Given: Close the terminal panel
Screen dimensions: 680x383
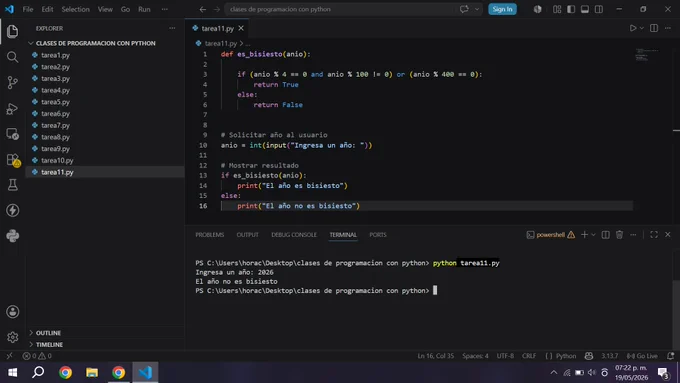Looking at the screenshot, I should [667, 235].
